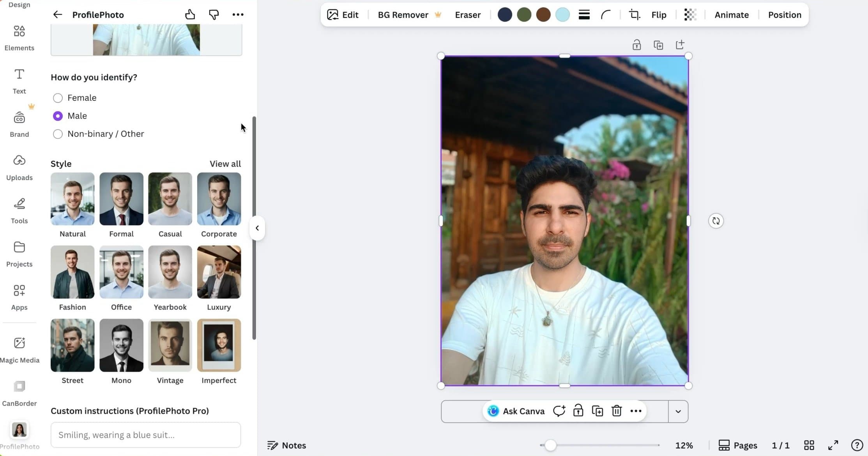Select the Female gender option
Screen dimensions: 868x456
point(58,98)
